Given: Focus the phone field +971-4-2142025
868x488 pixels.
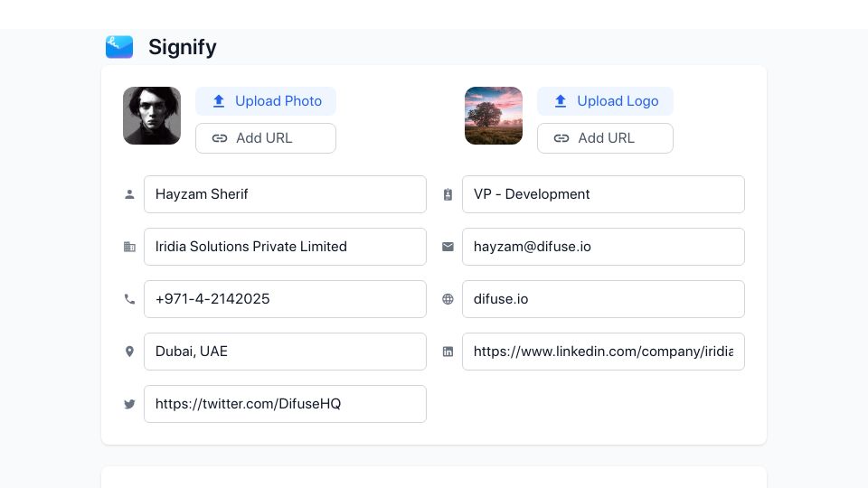Looking at the screenshot, I should click(x=285, y=299).
